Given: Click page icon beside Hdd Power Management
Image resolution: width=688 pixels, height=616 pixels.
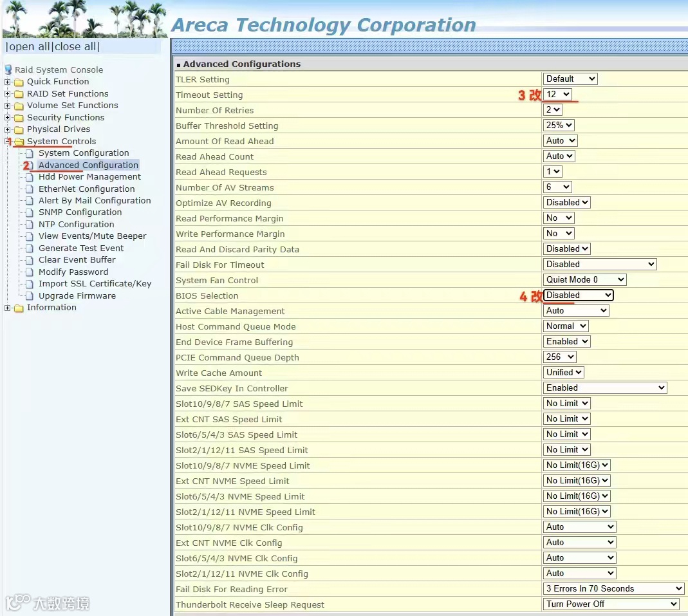Looking at the screenshot, I should [x=30, y=177].
